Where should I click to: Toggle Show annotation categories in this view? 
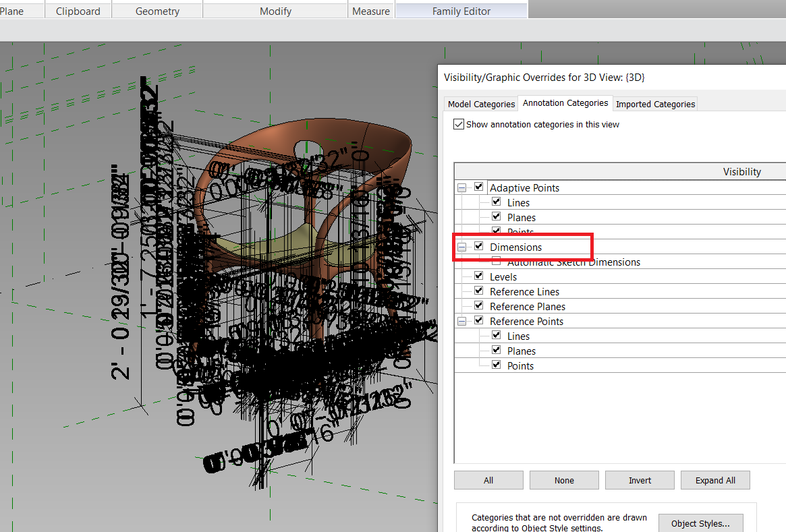(x=459, y=124)
